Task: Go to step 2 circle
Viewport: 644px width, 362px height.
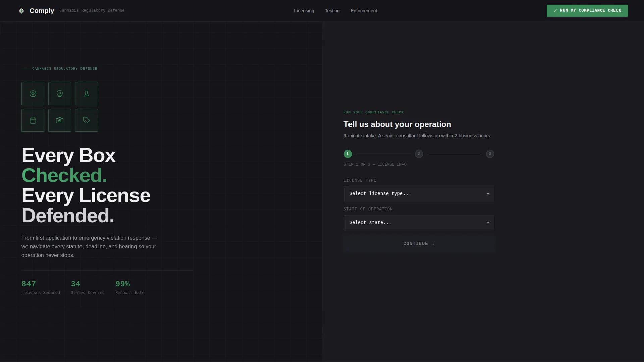Action: tap(419, 154)
